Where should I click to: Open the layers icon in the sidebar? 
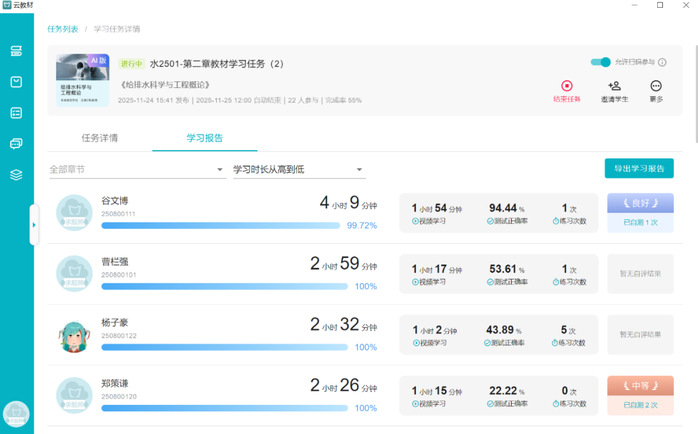click(x=16, y=175)
